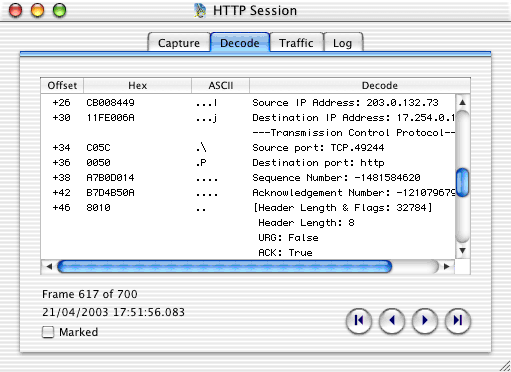The width and height of the screenshot is (511, 372).
Task: Select the Header Length & Flags line
Action: tap(343, 208)
